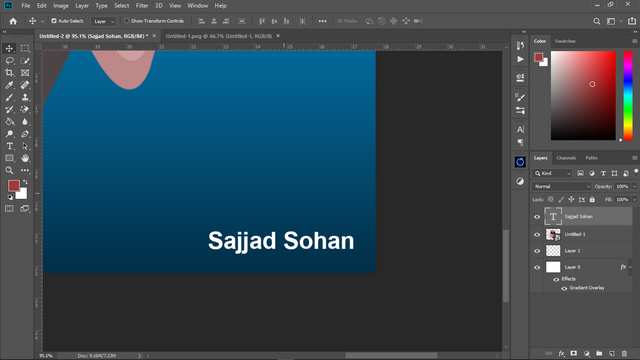
Task: Select the Rectangular Marquee tool
Action: [x=25, y=48]
